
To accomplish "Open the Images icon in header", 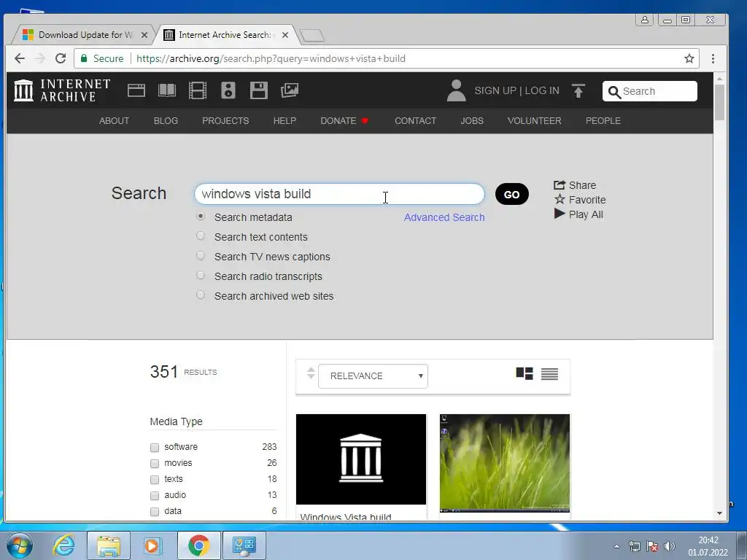I will click(290, 90).
